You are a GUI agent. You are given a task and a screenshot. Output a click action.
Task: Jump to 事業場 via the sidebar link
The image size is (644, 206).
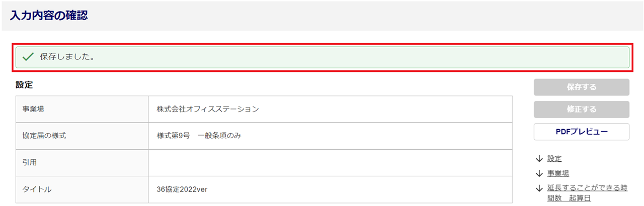(x=558, y=173)
